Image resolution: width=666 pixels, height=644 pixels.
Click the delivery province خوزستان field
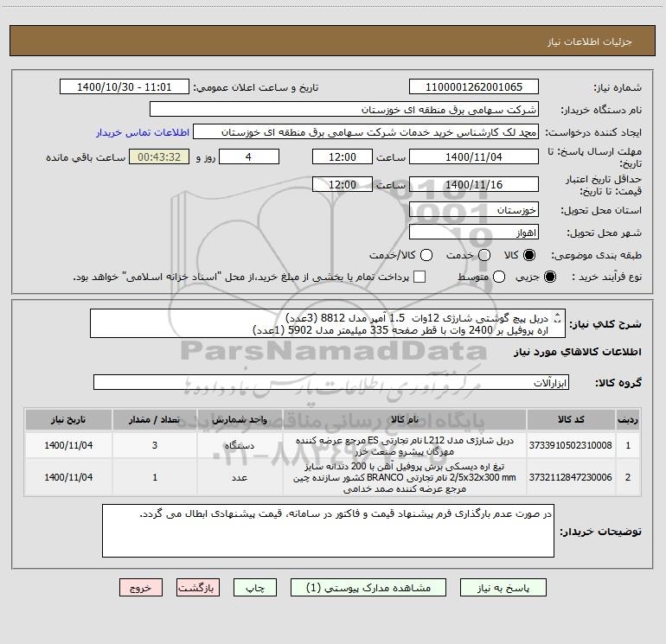[474, 210]
